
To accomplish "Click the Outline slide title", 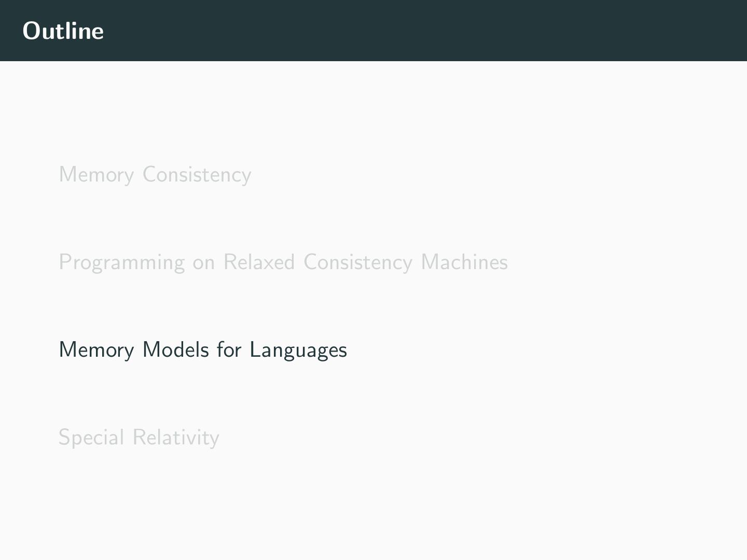I will [x=63, y=31].
